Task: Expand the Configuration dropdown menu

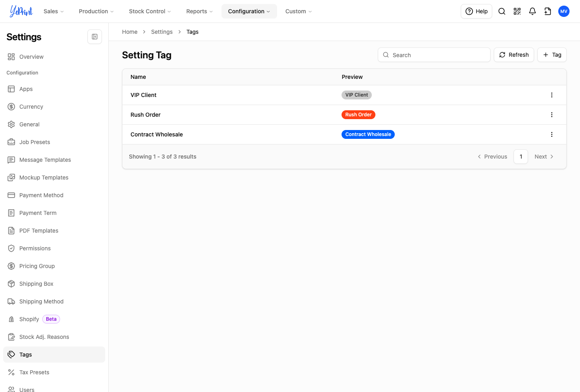Action: tap(249, 11)
